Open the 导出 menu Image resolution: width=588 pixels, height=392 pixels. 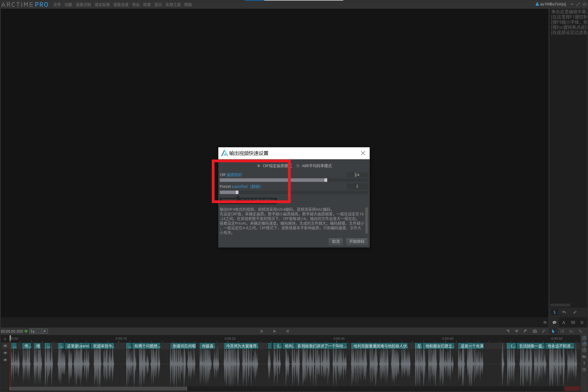pyautogui.click(x=136, y=5)
